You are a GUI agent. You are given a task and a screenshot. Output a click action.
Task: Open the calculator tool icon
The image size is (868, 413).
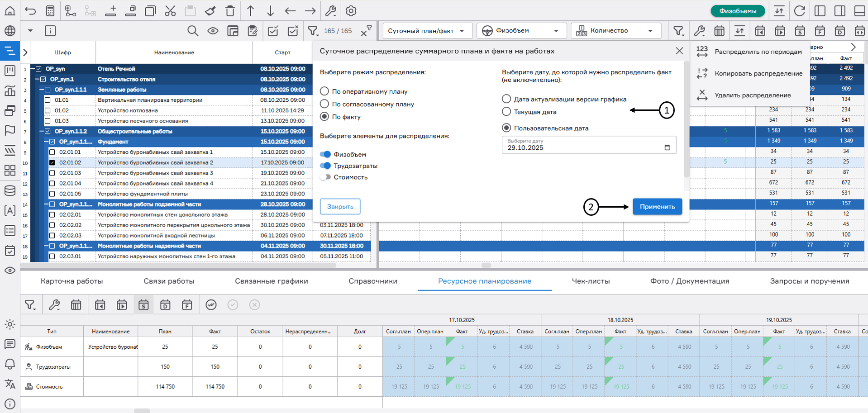point(50,11)
